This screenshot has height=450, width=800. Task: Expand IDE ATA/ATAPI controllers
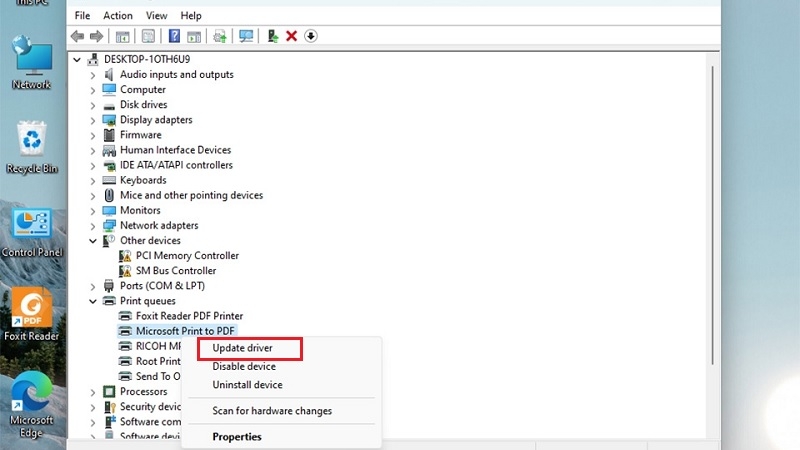tap(93, 165)
